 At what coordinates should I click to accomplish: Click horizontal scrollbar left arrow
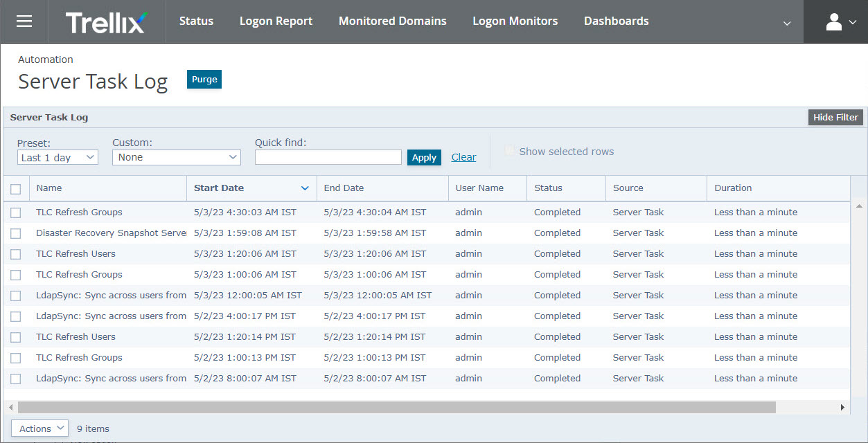pos(10,408)
